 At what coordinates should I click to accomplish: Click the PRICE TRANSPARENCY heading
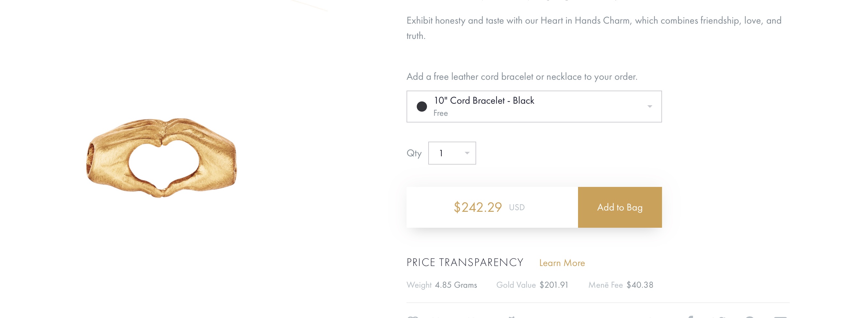465,263
